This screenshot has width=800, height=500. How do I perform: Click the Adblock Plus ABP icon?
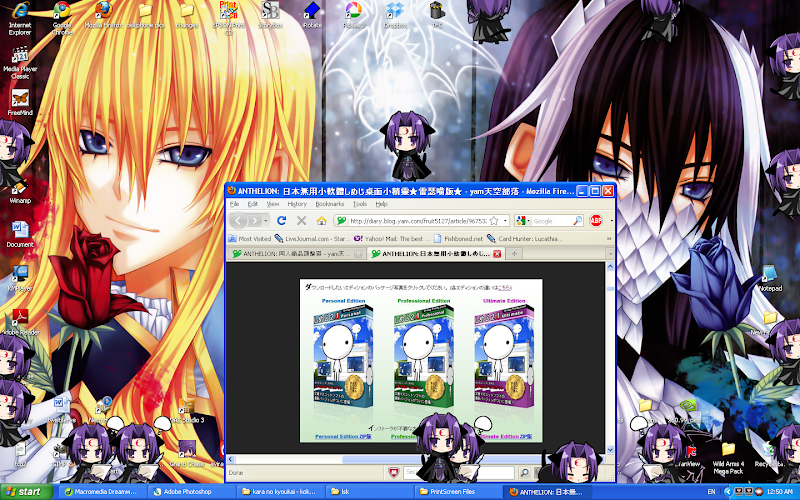pos(595,220)
